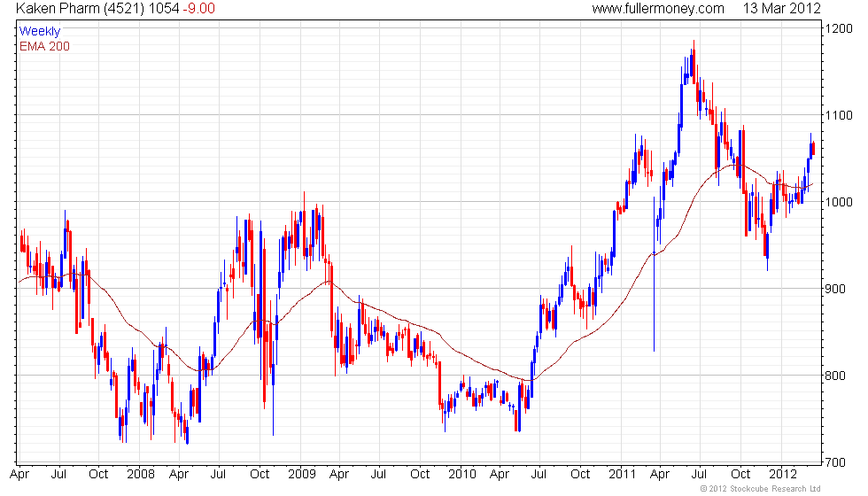The width and height of the screenshot is (868, 496).
Task: Click the '2008' year label on time axis
Action: pyautogui.click(x=141, y=475)
